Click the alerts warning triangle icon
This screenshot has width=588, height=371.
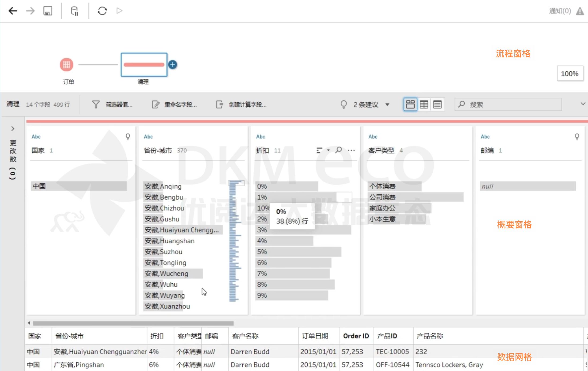click(x=580, y=11)
